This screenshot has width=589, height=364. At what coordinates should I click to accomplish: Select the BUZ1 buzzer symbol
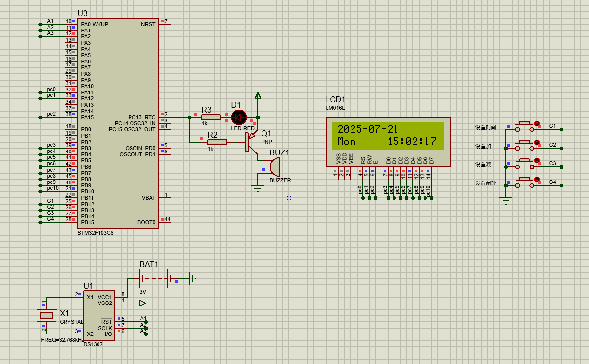coord(274,167)
